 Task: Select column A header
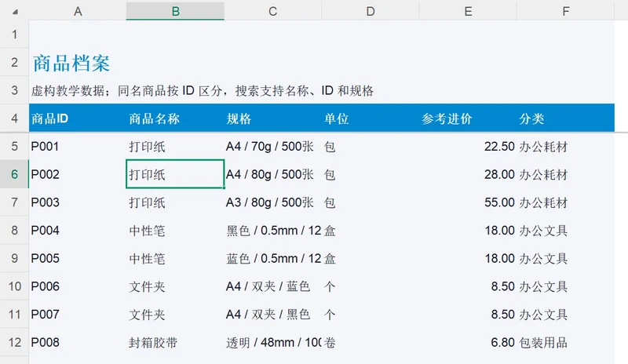[x=78, y=11]
